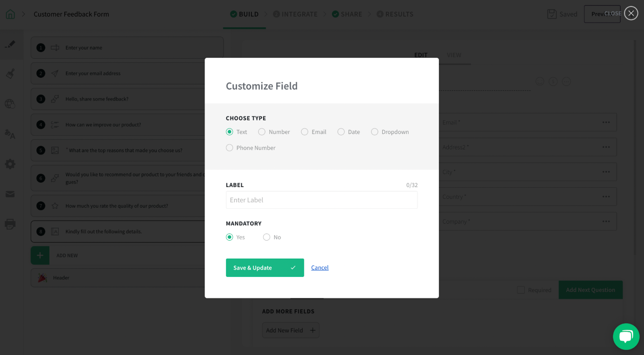Go to the SHARE step tab
The image size is (644, 355).
[347, 14]
